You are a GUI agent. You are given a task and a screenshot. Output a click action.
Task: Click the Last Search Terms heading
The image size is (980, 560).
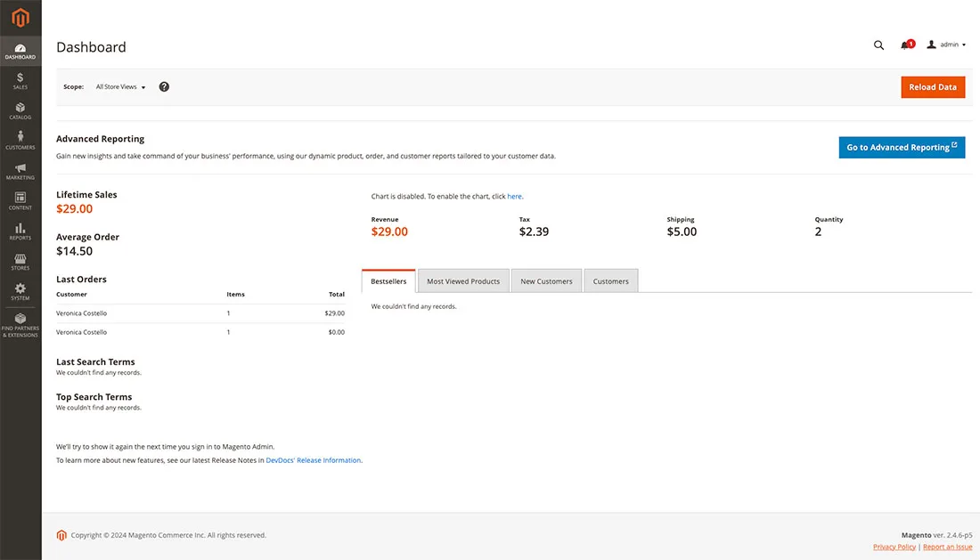click(95, 362)
